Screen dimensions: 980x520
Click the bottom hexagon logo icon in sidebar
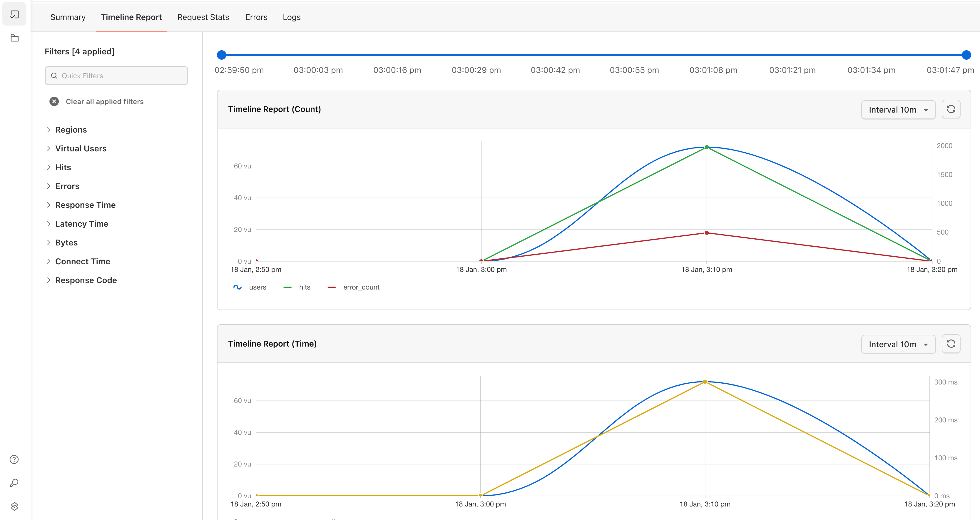pyautogui.click(x=14, y=506)
